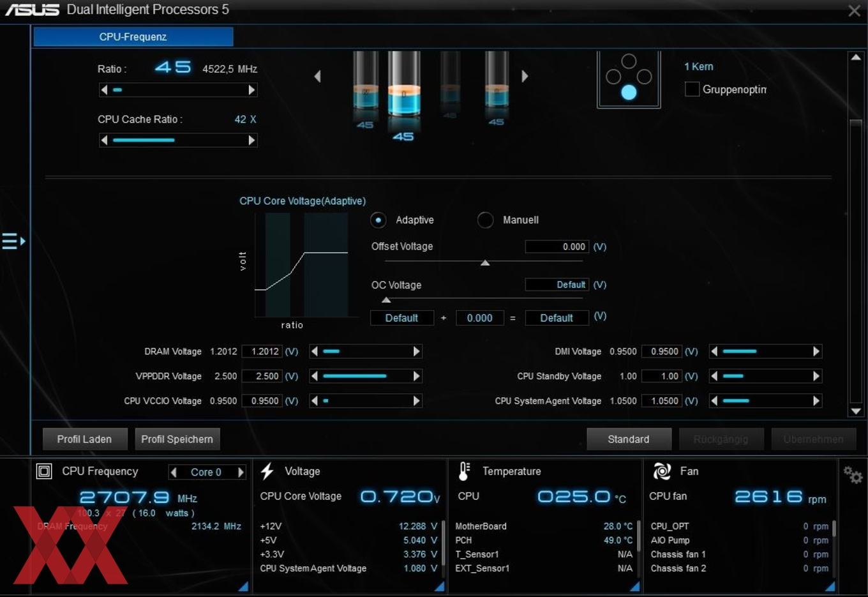Decrease DMI Voltage with left arrow
Viewport: 868px width, 597px height.
click(714, 351)
